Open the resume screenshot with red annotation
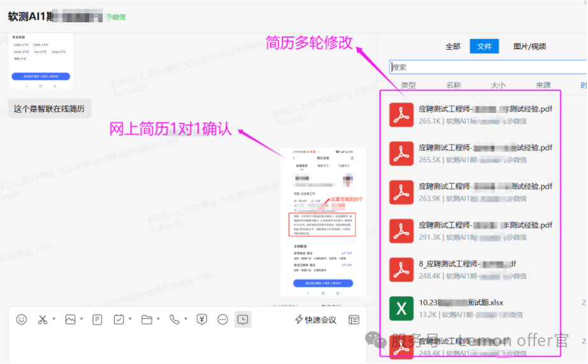Screen dimensions: 588x364 323,222
